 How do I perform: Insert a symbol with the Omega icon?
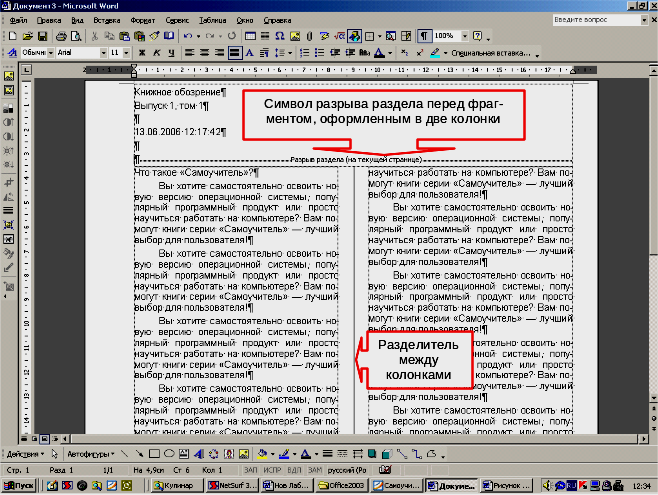[x=279, y=36]
